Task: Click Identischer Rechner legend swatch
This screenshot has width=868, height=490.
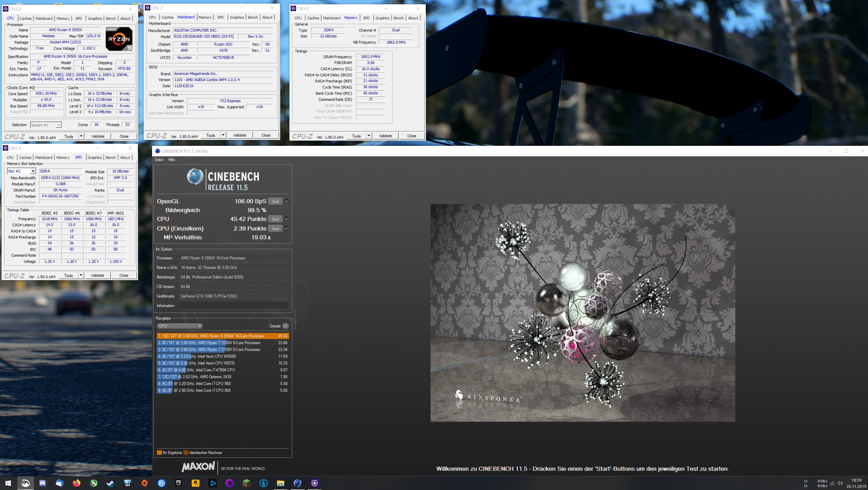Action: pyautogui.click(x=186, y=453)
